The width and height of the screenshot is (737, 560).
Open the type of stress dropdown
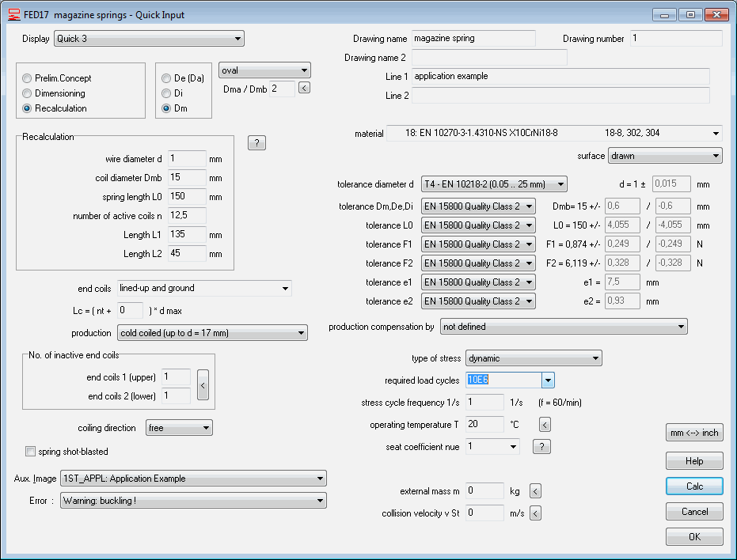coord(594,358)
